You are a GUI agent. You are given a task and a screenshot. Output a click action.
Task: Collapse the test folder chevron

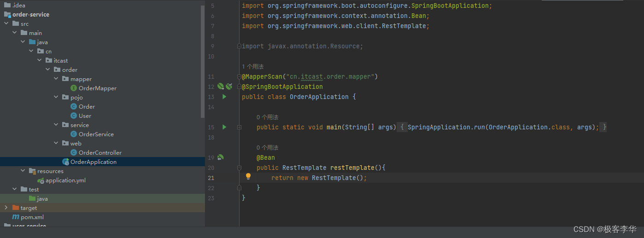tap(15, 189)
